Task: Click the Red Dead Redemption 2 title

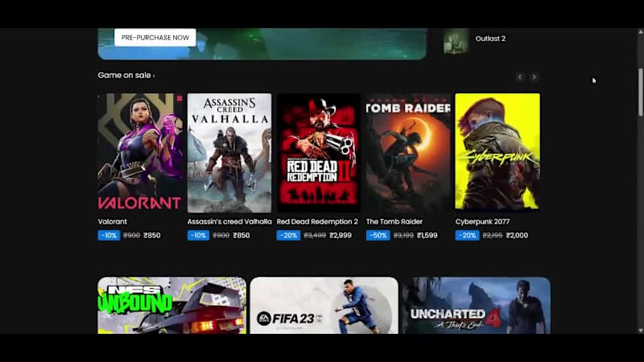Action: [x=317, y=222]
